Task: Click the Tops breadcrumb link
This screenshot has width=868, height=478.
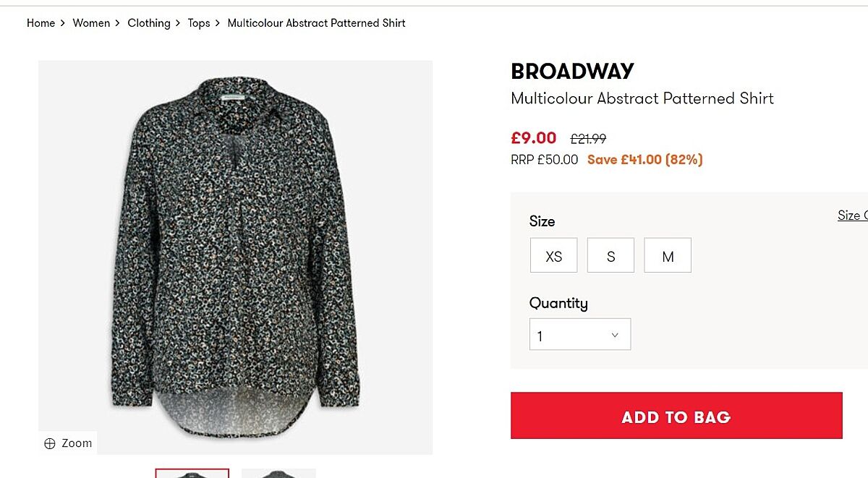Action: [x=198, y=23]
